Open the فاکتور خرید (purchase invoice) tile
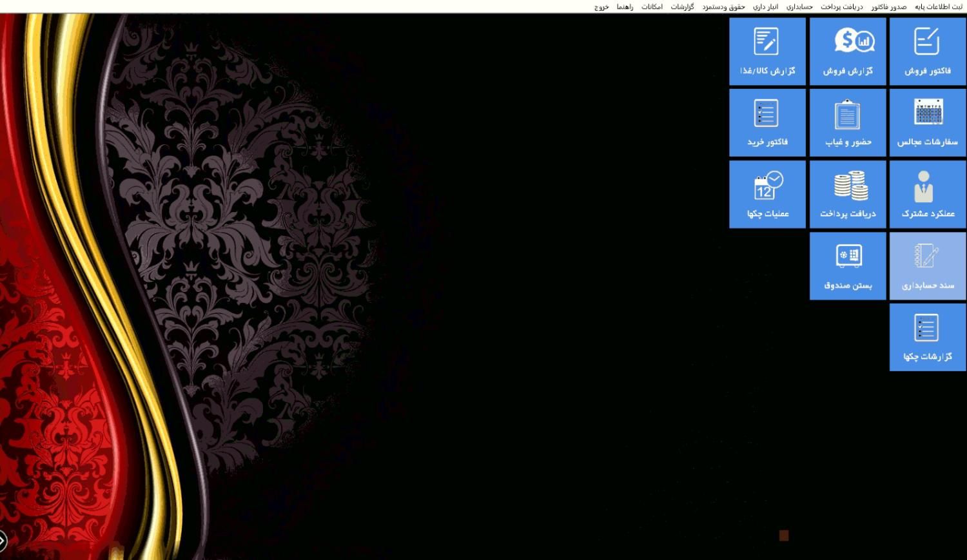 coord(767,122)
